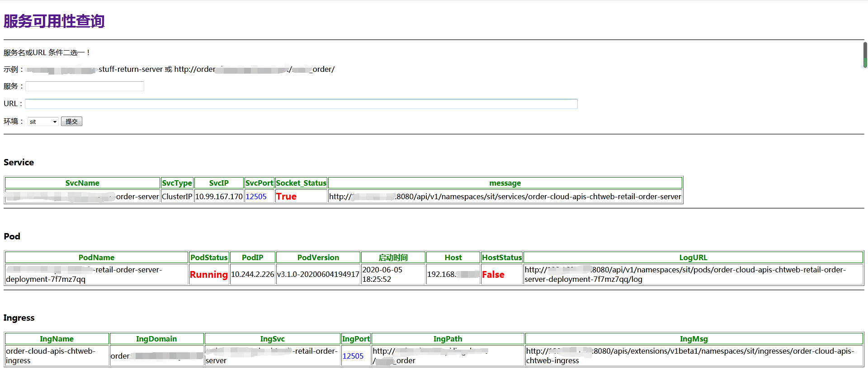Click the Ingress section heading

19,318
